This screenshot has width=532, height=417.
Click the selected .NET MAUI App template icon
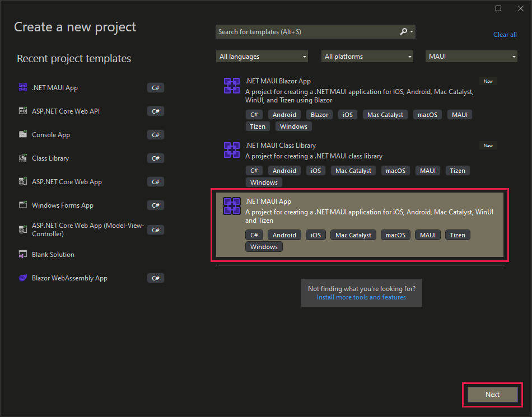[x=232, y=206]
